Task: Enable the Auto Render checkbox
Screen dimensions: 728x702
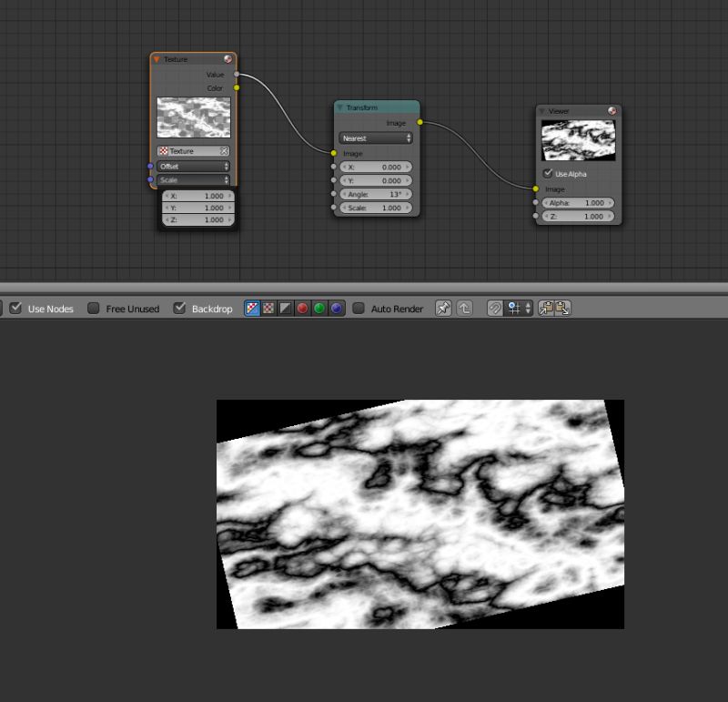Action: pos(359,308)
